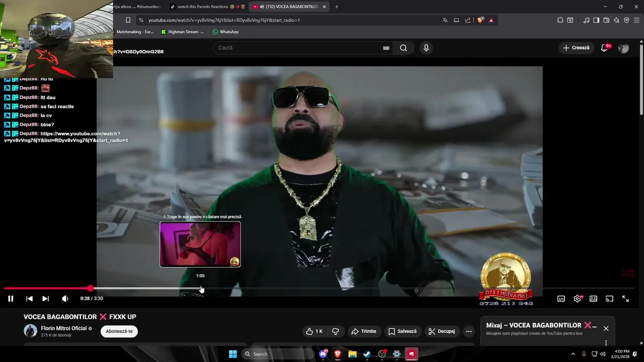Open the browser extensions puzzle icon
The width and height of the screenshot is (644, 362).
click(x=560, y=20)
